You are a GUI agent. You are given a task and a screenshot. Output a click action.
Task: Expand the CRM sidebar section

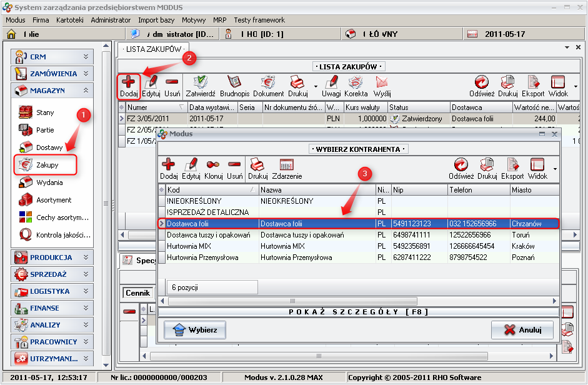point(86,57)
